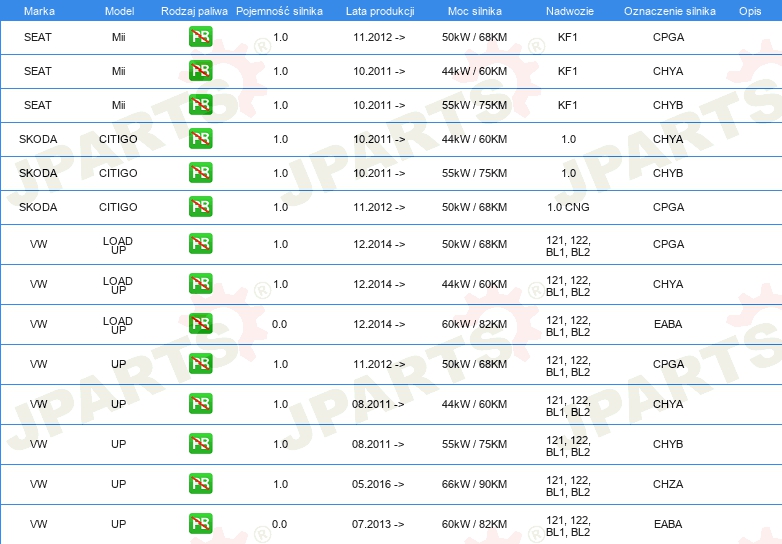Click the CHZA engine code
Screen dimensions: 782x544
(x=668, y=484)
